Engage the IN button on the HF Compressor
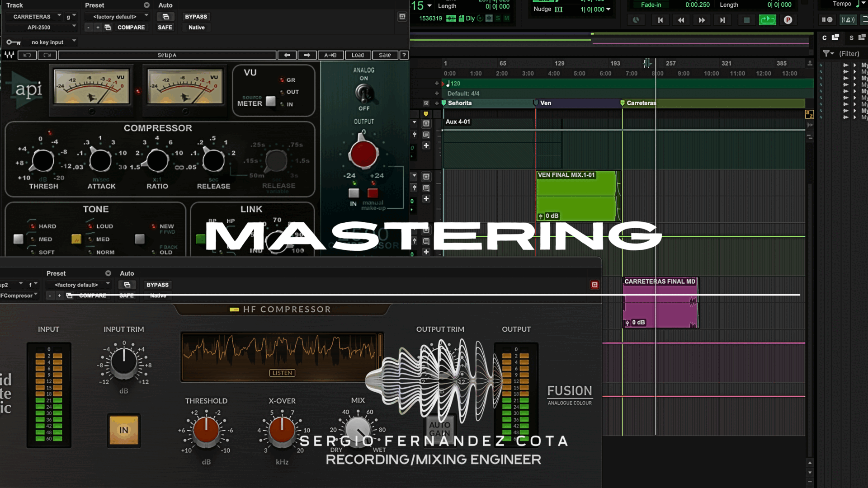The height and width of the screenshot is (488, 868). coord(123,430)
